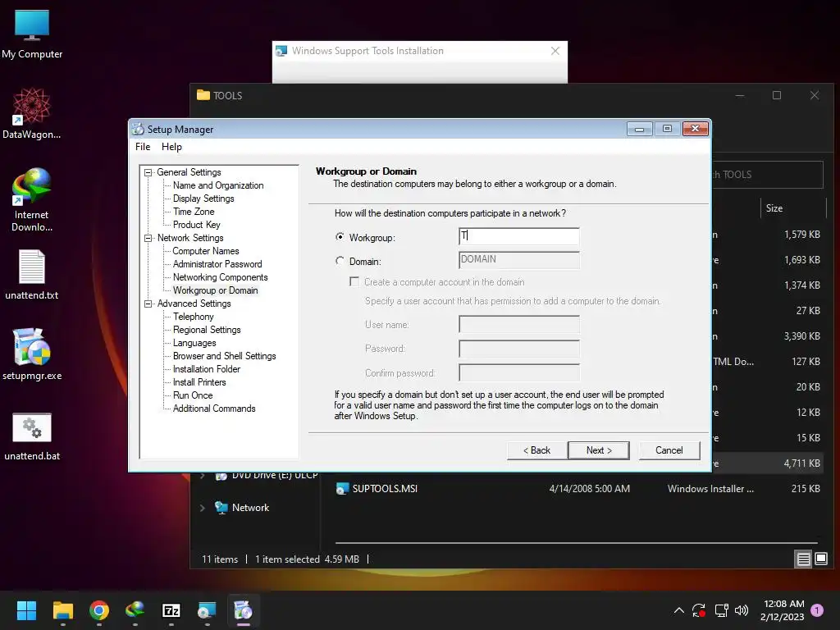This screenshot has height=630, width=840.
Task: Sort TOOLS files by Size column
Action: (x=793, y=208)
